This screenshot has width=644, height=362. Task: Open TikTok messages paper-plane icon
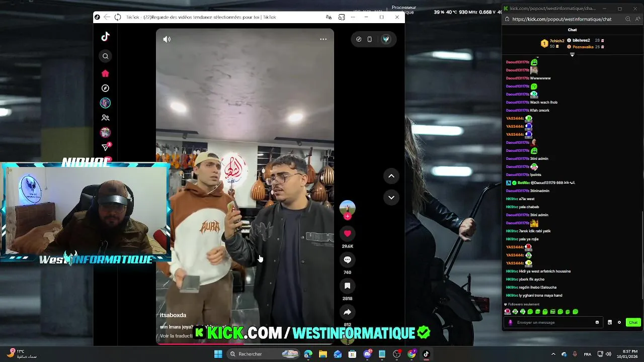click(x=105, y=147)
